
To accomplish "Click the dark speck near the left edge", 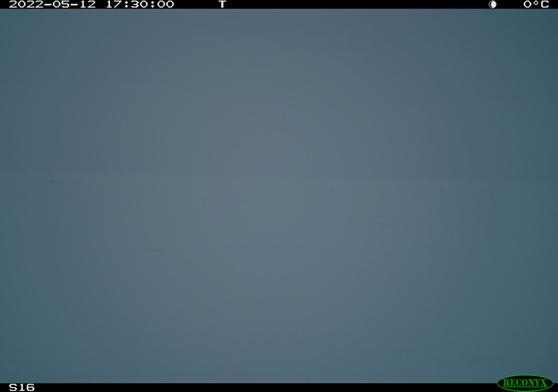I will 53,181.
